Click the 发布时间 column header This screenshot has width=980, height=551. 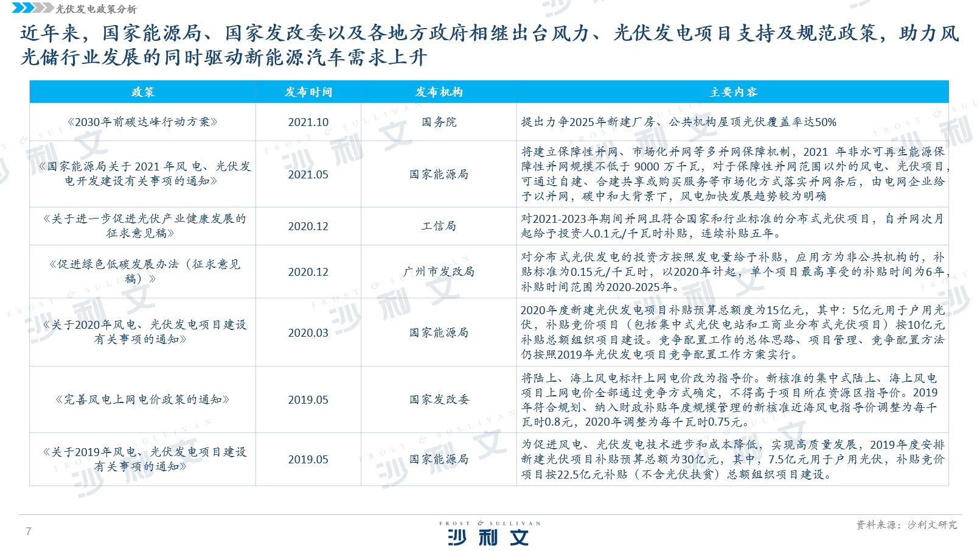(308, 92)
